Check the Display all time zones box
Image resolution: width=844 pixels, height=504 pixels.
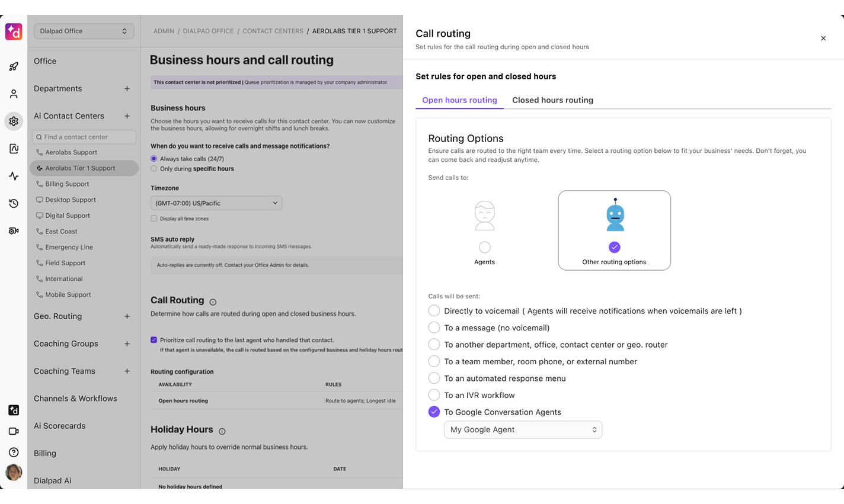coord(154,218)
